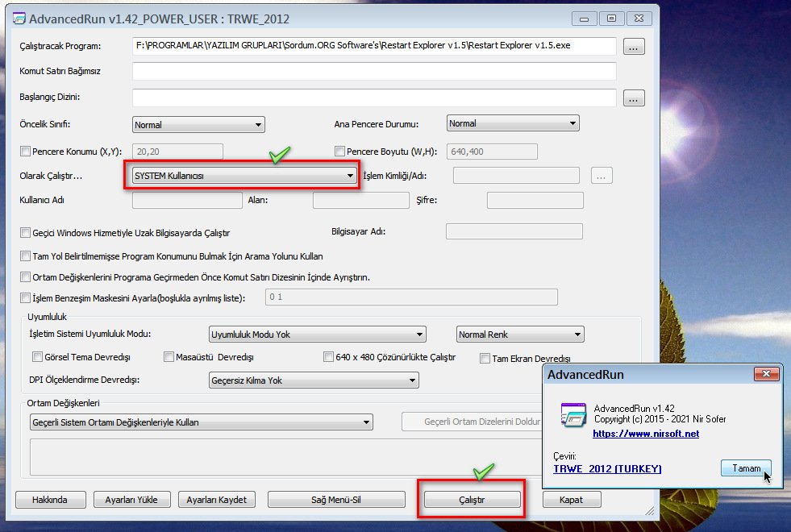This screenshot has width=791, height=532.
Task: Click the AdvancedRun logo in About dialog
Action: [573, 414]
